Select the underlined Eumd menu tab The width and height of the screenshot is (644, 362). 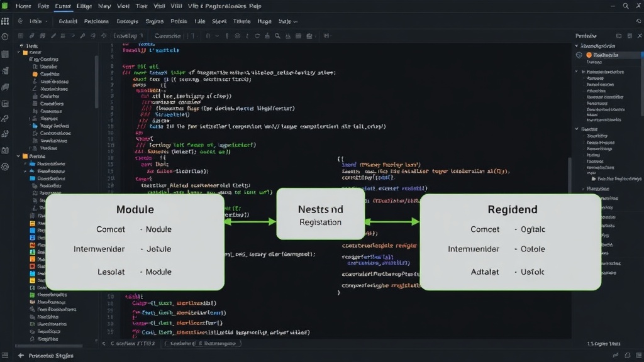pos(63,6)
